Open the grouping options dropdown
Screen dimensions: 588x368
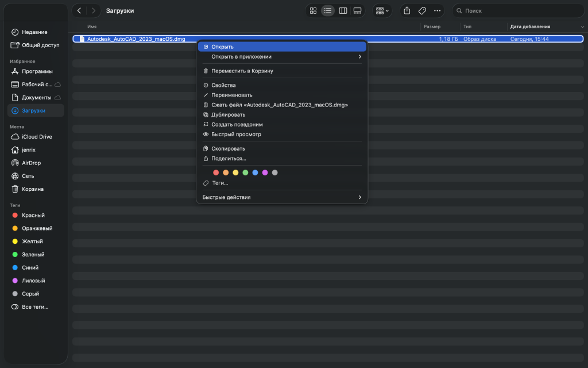(x=382, y=10)
